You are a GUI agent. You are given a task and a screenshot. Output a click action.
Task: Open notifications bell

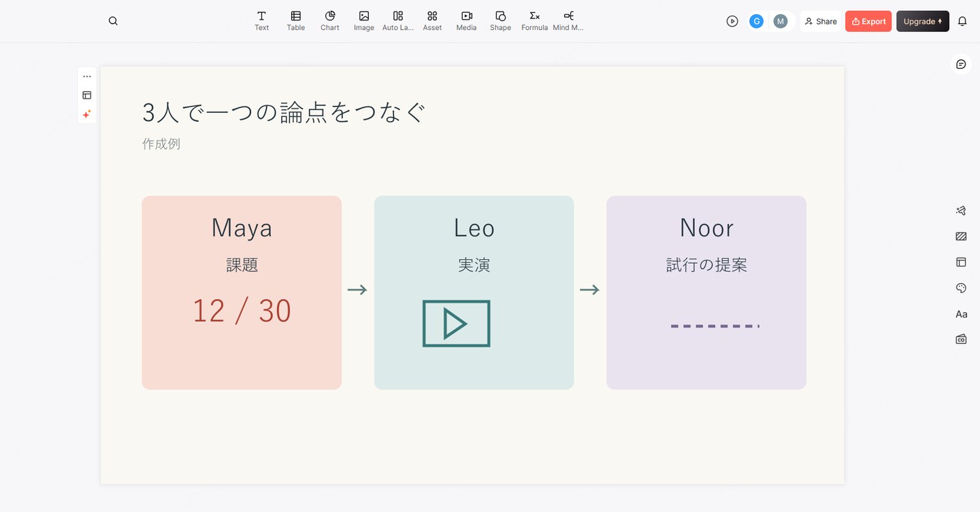coord(962,21)
